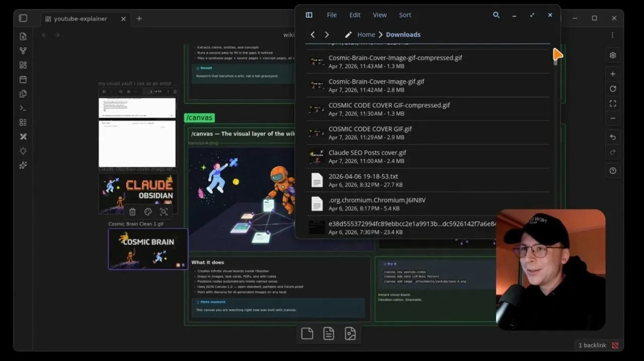
Task: Toggle the Obsidian left sidebar panel icon
Action: click(x=23, y=19)
